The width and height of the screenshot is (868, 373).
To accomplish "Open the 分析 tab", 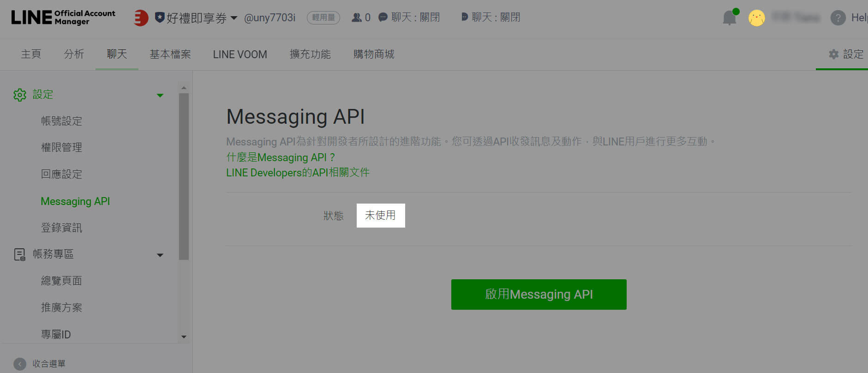I will (x=74, y=54).
